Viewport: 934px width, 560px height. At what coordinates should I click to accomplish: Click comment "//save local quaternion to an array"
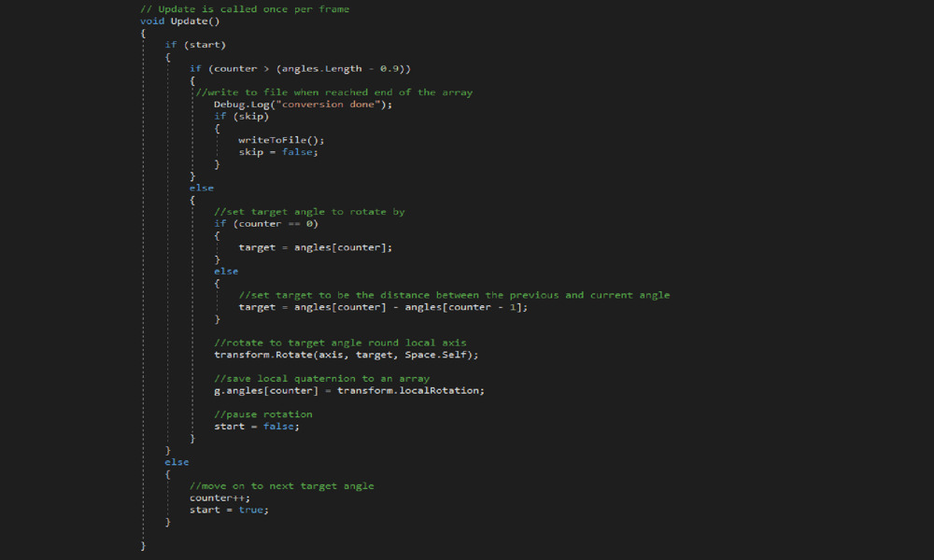pyautogui.click(x=321, y=379)
